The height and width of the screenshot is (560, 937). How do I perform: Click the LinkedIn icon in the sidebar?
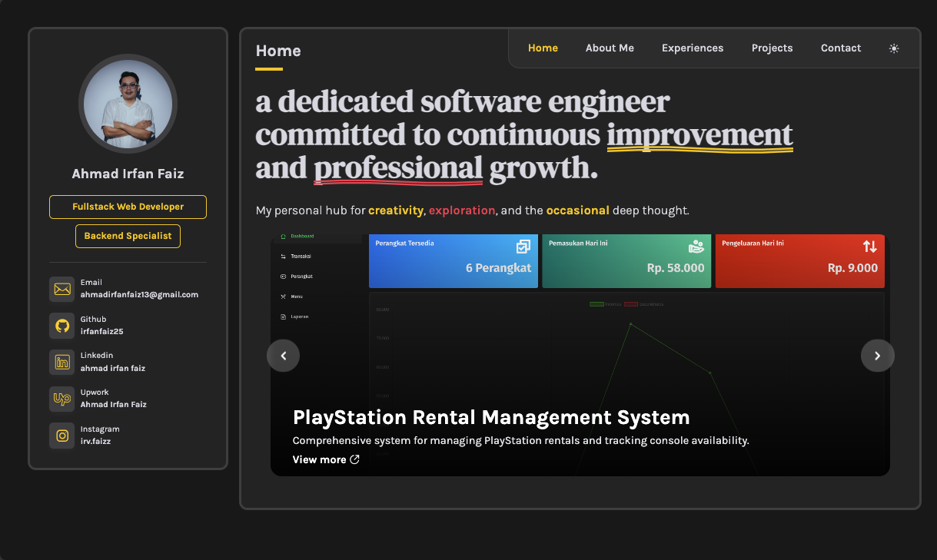pyautogui.click(x=61, y=362)
